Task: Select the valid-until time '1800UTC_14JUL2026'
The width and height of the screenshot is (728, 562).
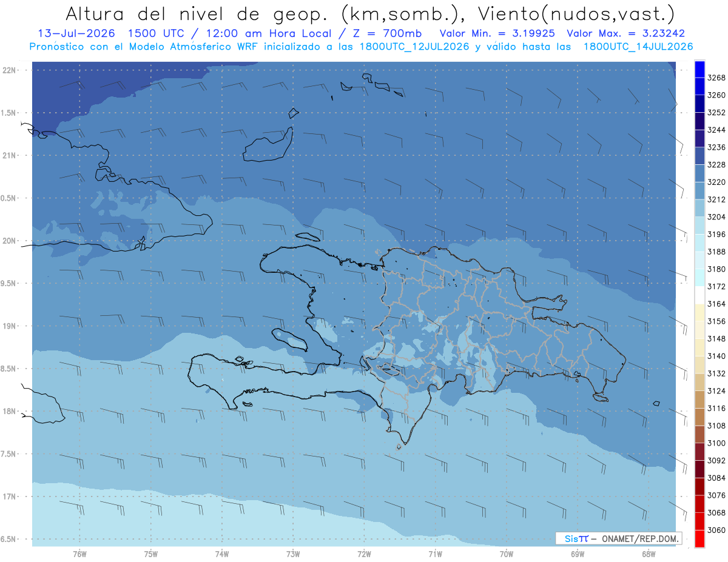Action: click(638, 47)
